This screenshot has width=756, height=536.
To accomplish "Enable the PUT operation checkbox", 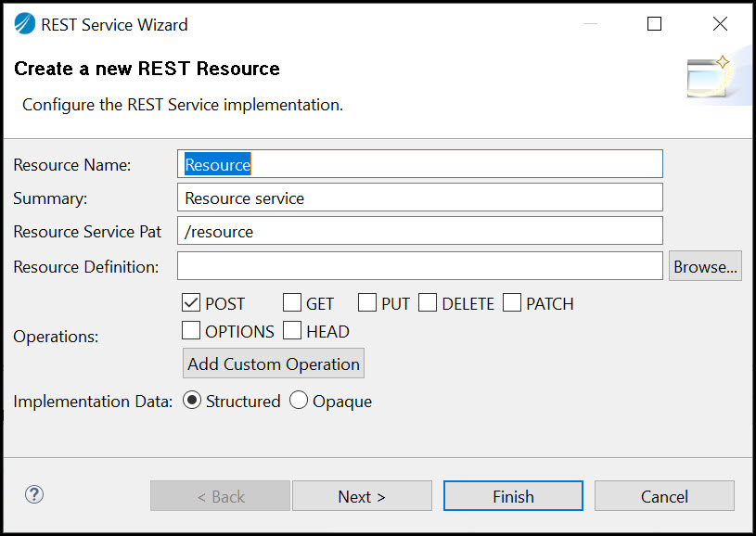I will point(367,303).
